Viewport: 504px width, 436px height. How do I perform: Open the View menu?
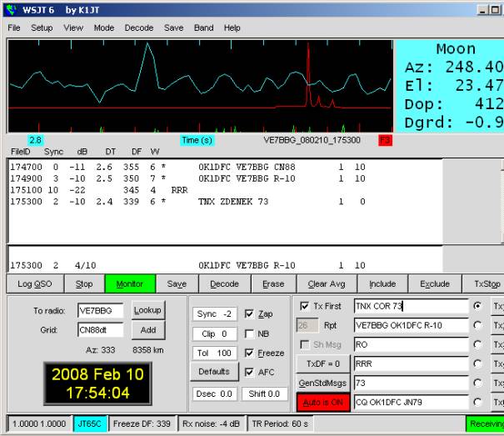73,28
